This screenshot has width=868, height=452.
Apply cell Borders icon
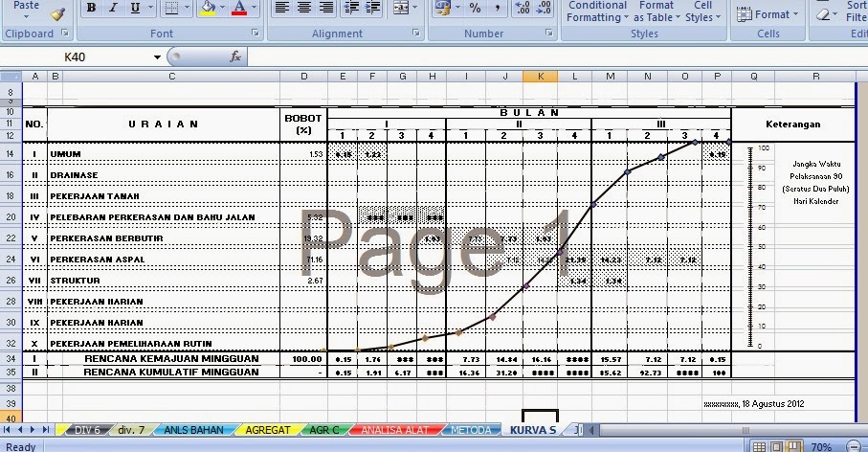click(x=171, y=8)
